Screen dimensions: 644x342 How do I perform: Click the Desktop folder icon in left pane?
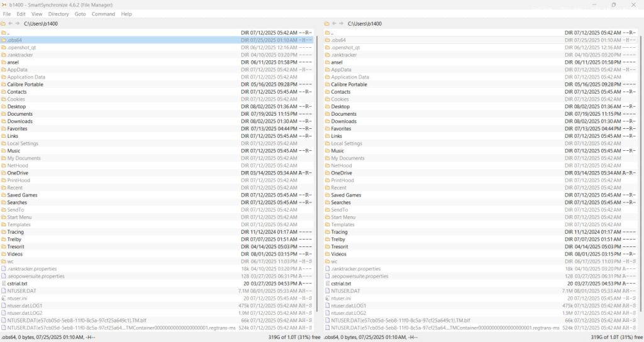click(4, 107)
